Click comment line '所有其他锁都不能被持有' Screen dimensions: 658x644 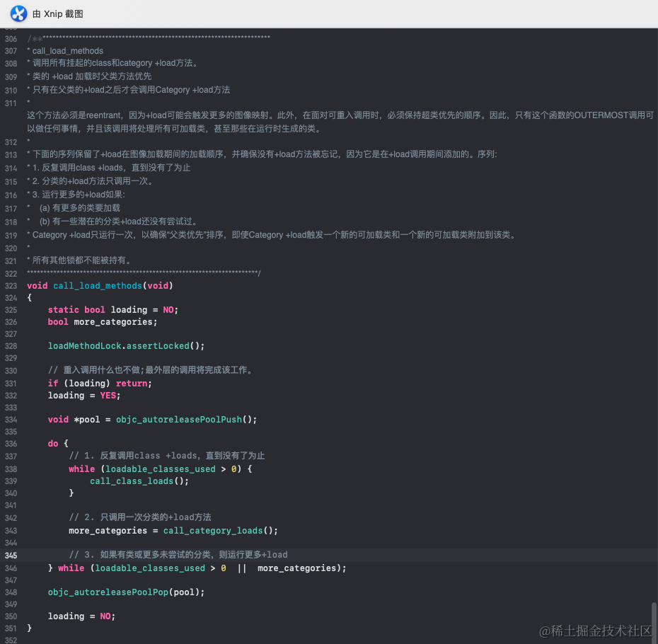pyautogui.click(x=81, y=260)
